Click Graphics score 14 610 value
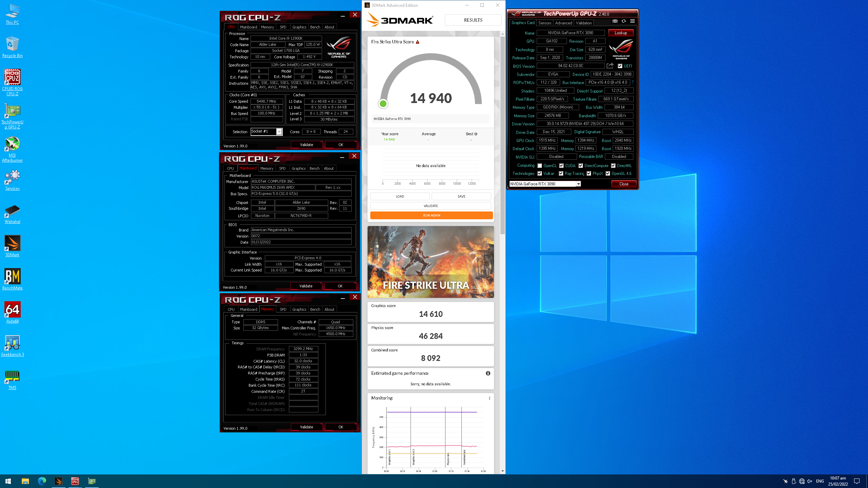 pyautogui.click(x=431, y=314)
